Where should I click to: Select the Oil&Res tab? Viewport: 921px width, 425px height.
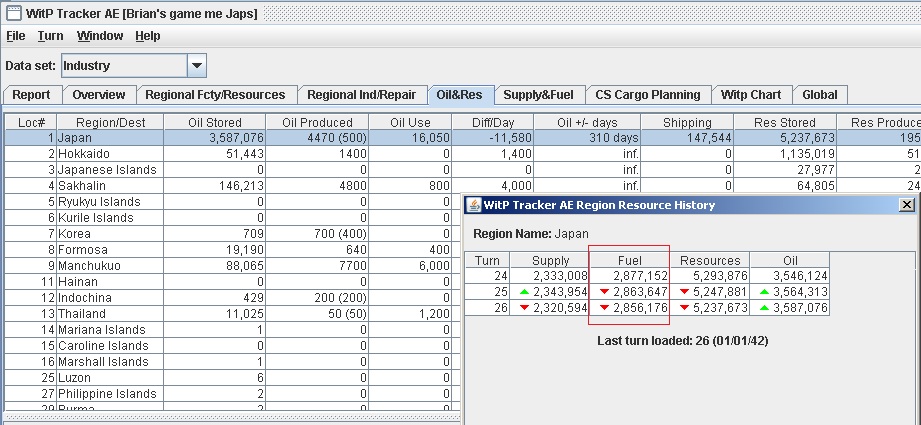tap(459, 95)
